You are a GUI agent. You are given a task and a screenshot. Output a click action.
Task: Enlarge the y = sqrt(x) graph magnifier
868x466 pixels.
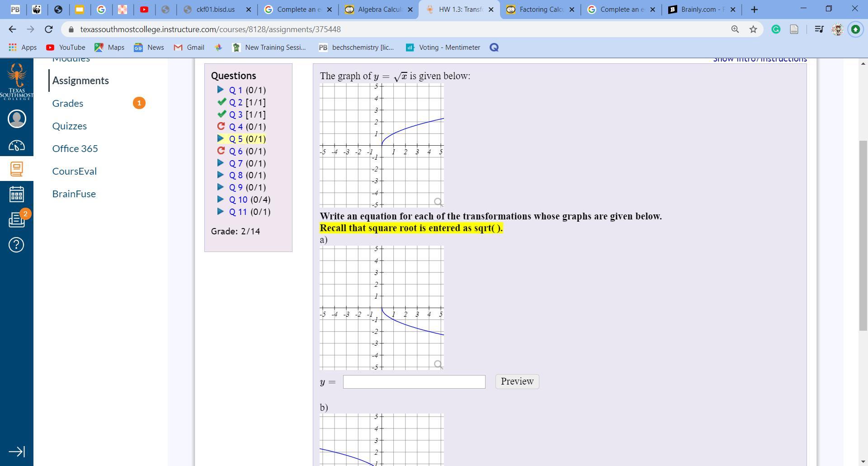tap(438, 202)
